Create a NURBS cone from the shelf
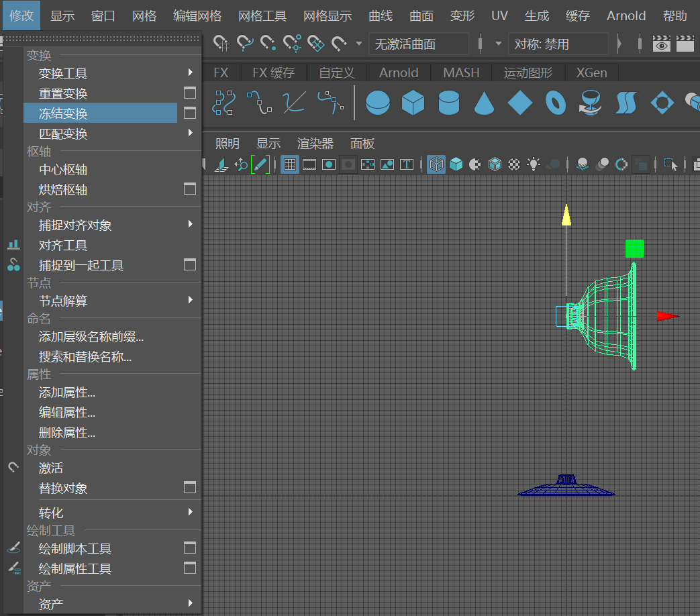700x616 pixels. pyautogui.click(x=484, y=103)
